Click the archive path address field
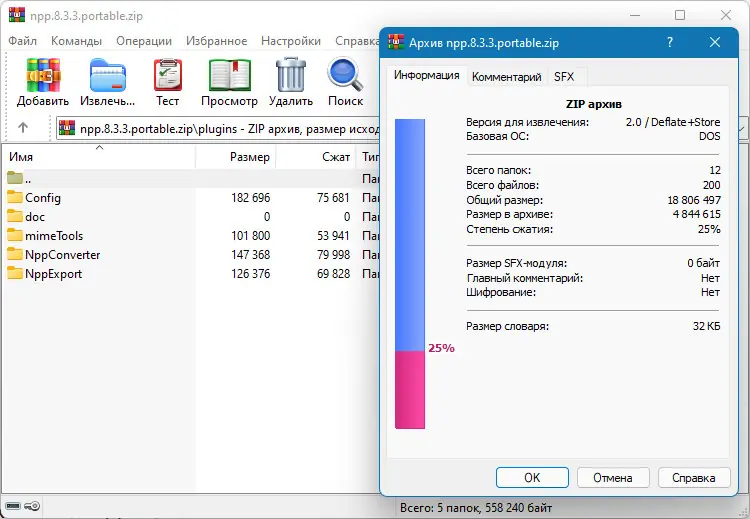 (219, 128)
